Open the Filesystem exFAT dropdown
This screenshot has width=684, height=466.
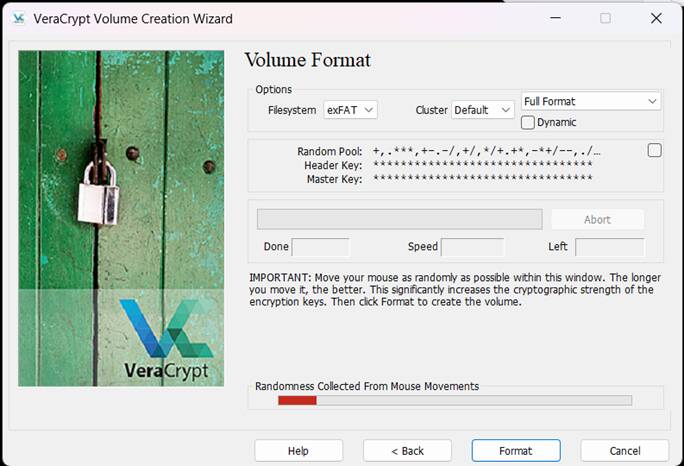(350, 110)
